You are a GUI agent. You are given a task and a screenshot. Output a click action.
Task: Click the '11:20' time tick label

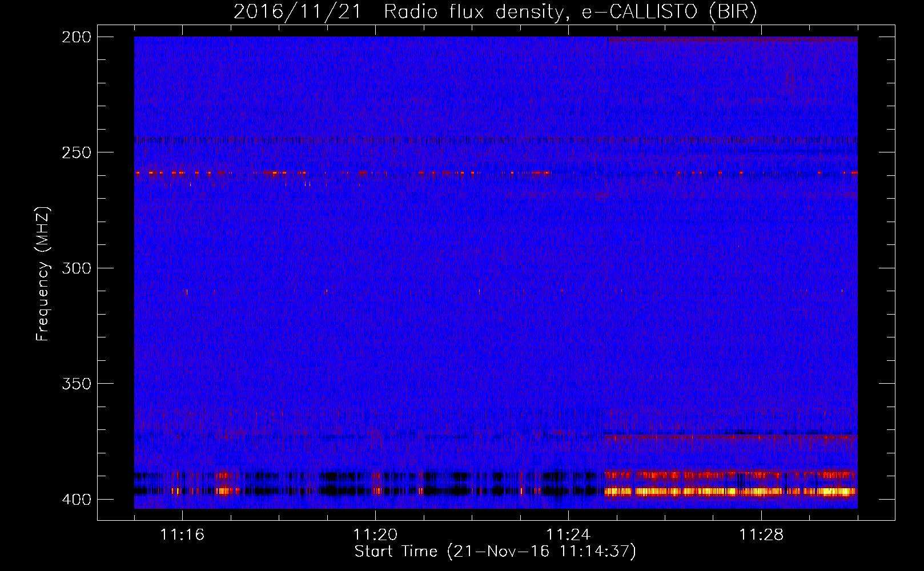click(375, 534)
